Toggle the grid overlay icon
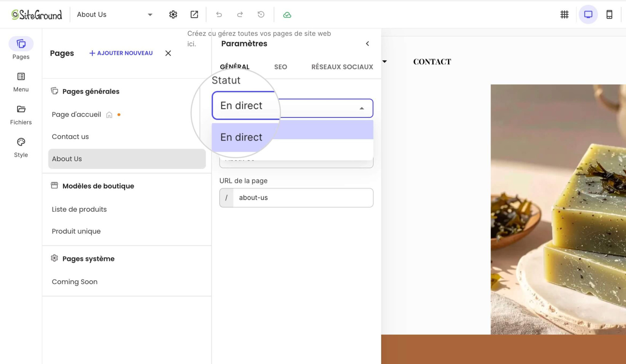 (x=564, y=14)
